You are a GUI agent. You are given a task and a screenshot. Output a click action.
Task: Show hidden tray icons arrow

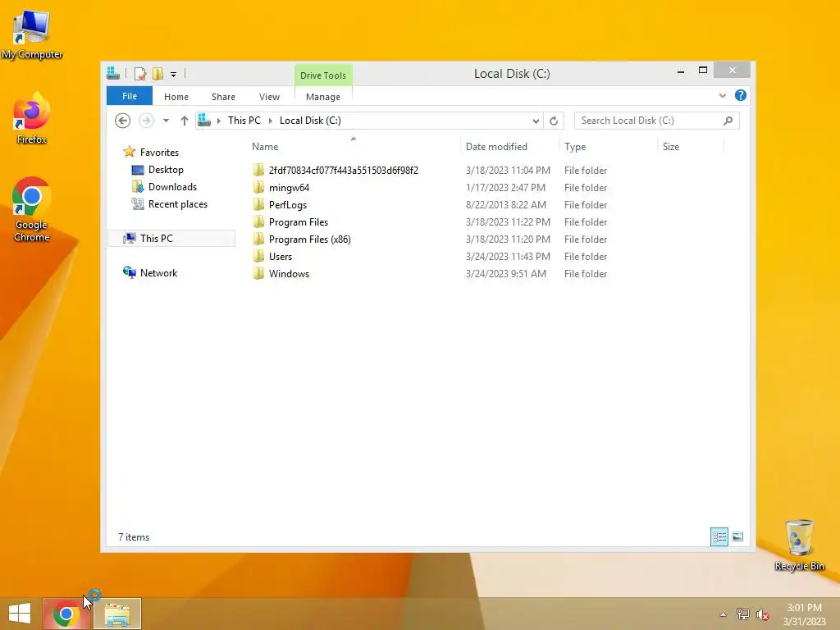[x=723, y=614]
